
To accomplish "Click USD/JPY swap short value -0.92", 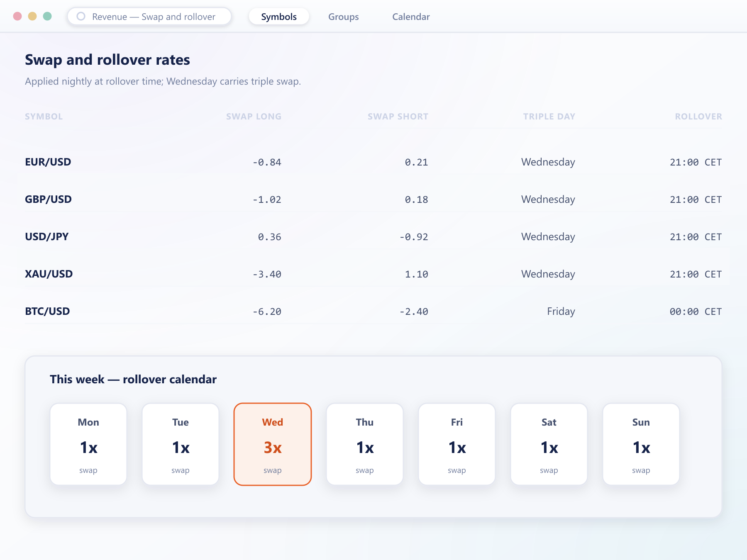I will coord(414,237).
